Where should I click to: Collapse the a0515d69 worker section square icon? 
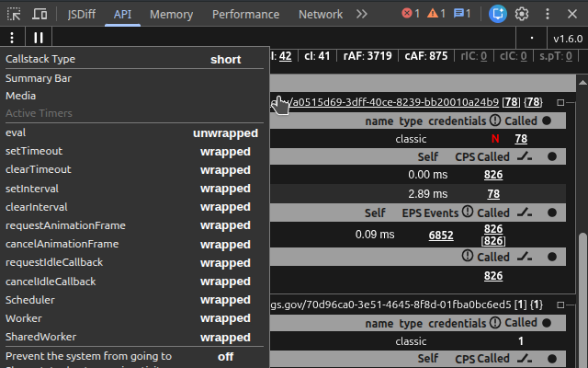pos(560,102)
